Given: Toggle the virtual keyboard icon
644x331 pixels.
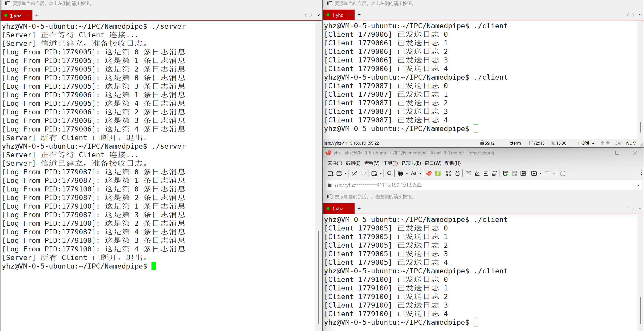Looking at the screenshot, I should point(468,173).
